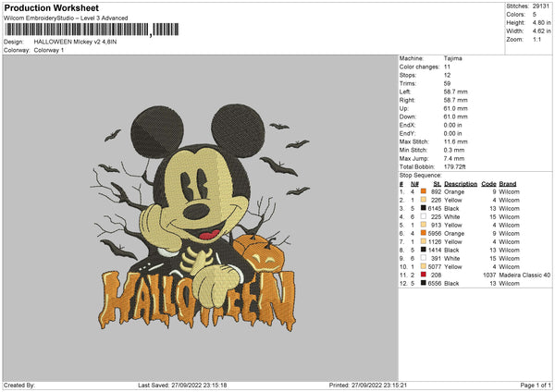This screenshot has width=555, height=392.
Task: Select the black swatch in stop 3
Action: [424, 208]
